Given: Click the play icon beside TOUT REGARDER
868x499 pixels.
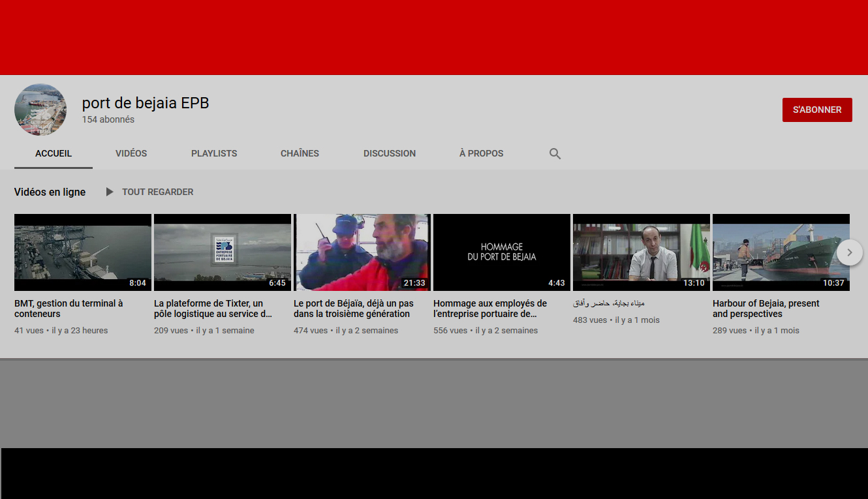Looking at the screenshot, I should point(110,192).
